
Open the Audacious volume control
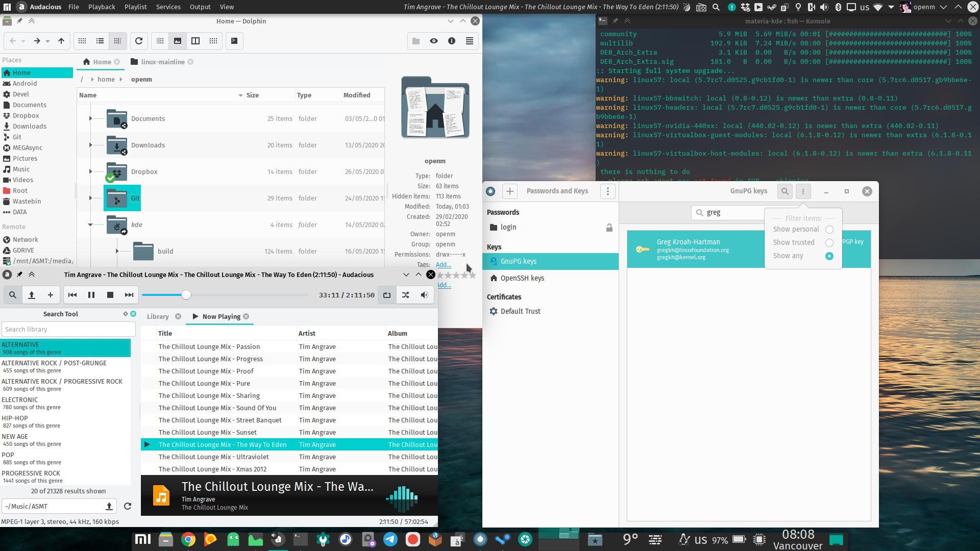(x=424, y=295)
